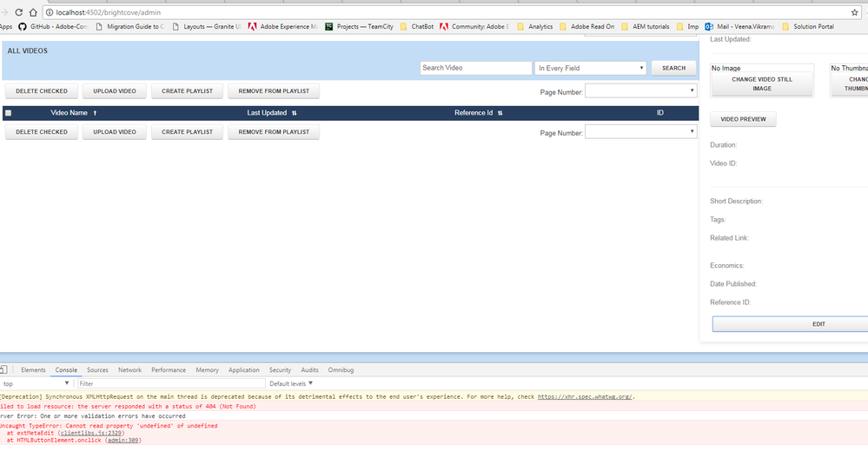The height and width of the screenshot is (458, 868).
Task: Switch to the Network devtools tab
Action: click(x=129, y=370)
